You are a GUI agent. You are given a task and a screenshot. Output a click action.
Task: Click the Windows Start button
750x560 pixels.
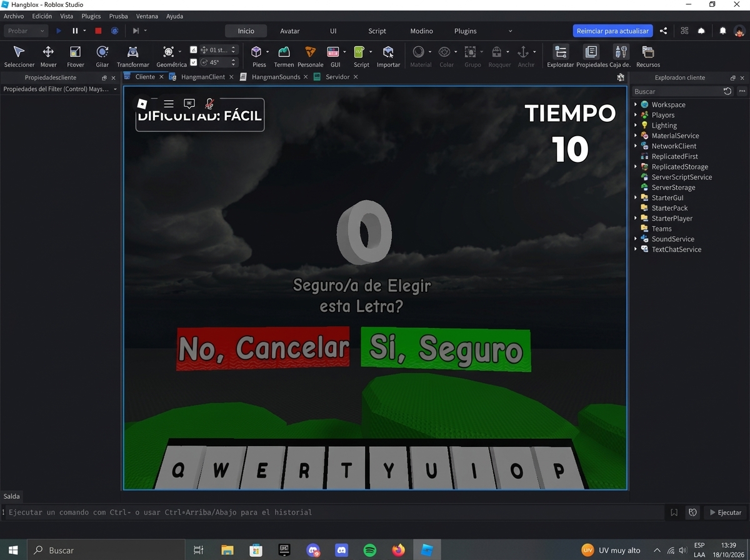click(12, 550)
